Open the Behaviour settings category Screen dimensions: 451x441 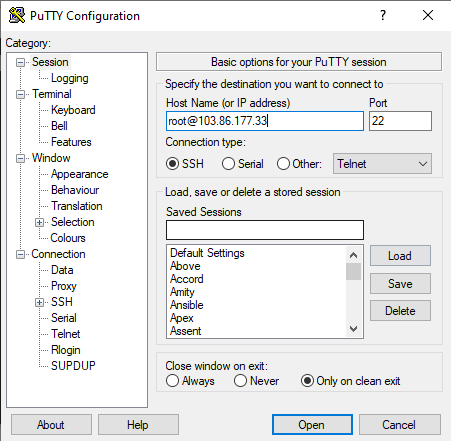(x=75, y=190)
